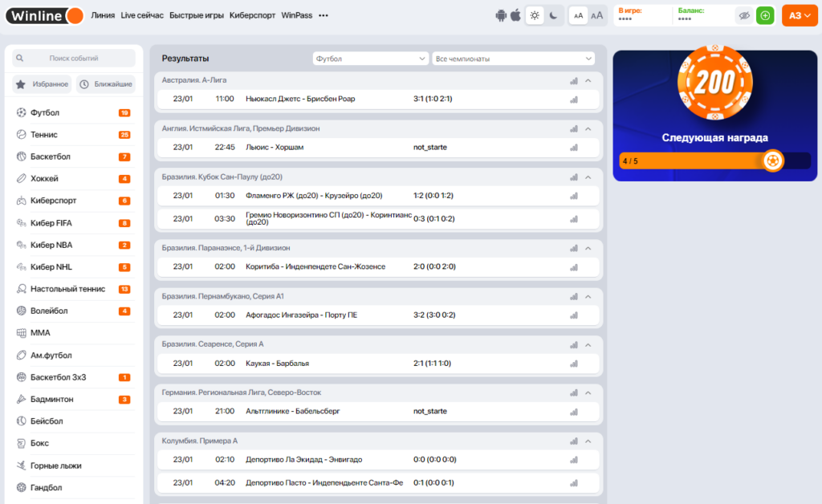Select Бокс in the sidebar
This screenshot has width=822, height=504.
74,443
